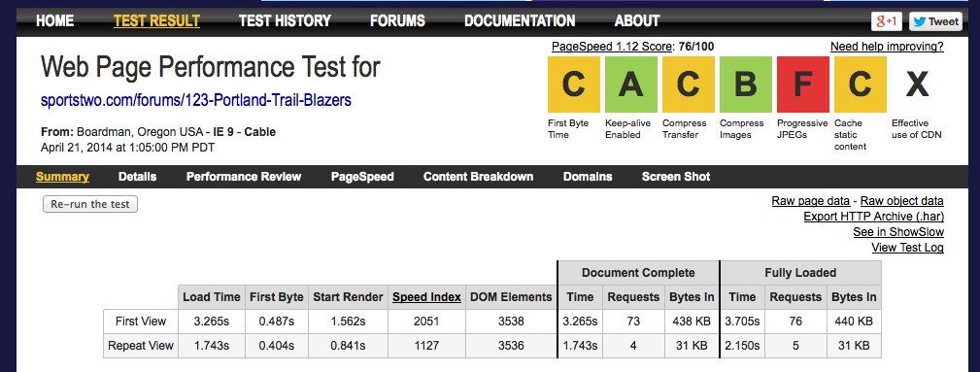The image size is (980, 372).
Task: Open the Cache static content grade C box
Action: pyautogui.click(x=860, y=84)
